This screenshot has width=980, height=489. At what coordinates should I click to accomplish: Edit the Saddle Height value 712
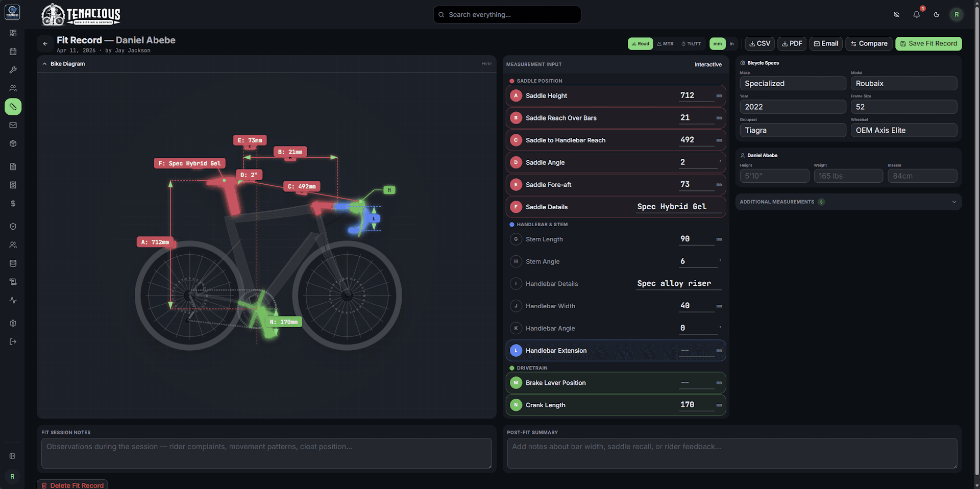click(x=697, y=95)
